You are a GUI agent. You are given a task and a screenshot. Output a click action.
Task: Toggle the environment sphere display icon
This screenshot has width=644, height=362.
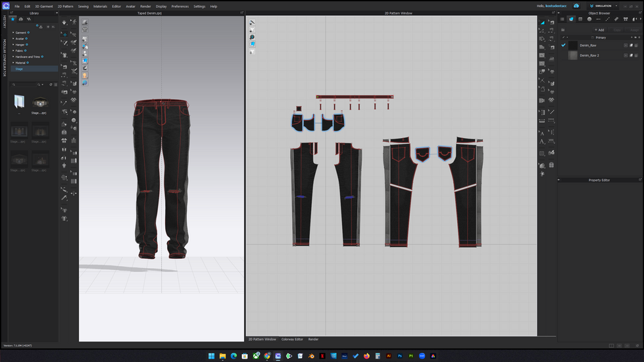point(85,83)
